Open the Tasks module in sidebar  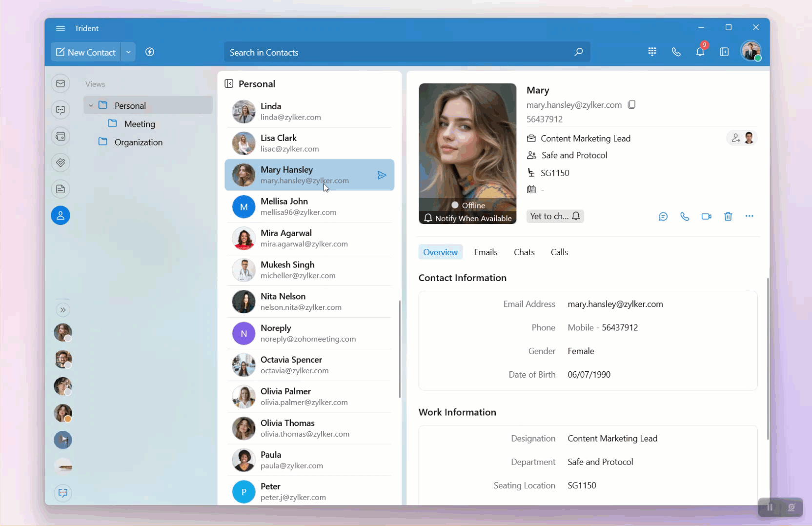61,162
